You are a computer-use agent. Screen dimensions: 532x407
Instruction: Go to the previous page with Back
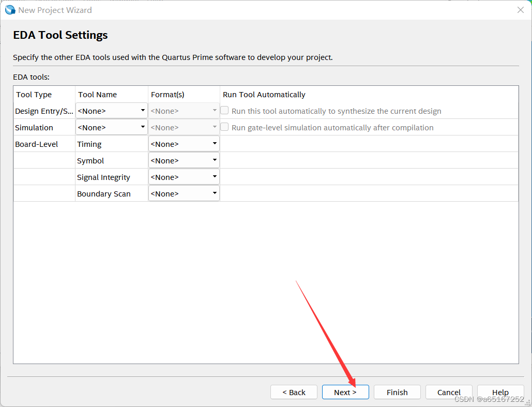coord(294,392)
